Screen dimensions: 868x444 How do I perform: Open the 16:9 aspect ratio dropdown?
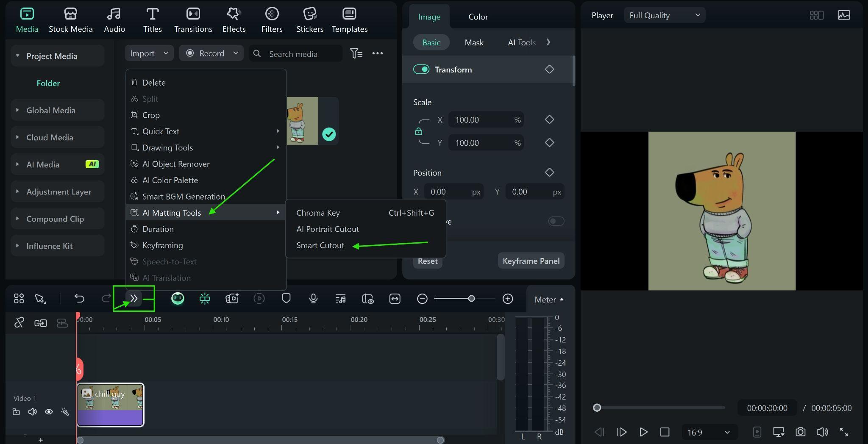pyautogui.click(x=709, y=432)
